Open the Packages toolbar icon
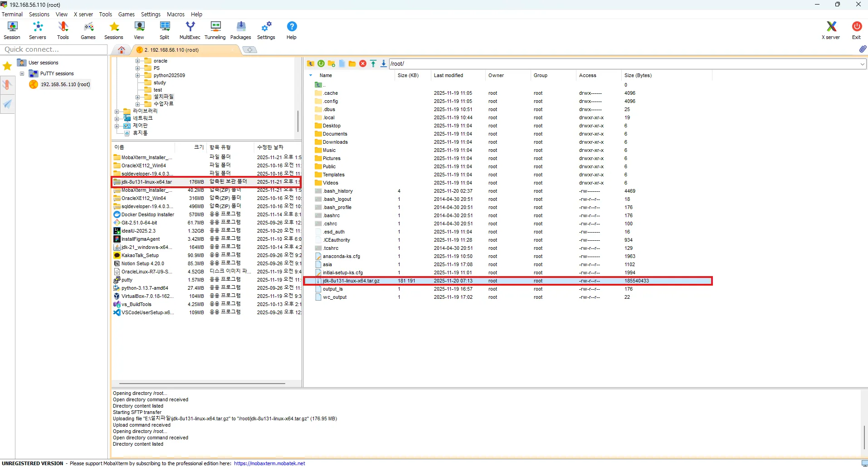This screenshot has height=467, width=868. (x=241, y=30)
